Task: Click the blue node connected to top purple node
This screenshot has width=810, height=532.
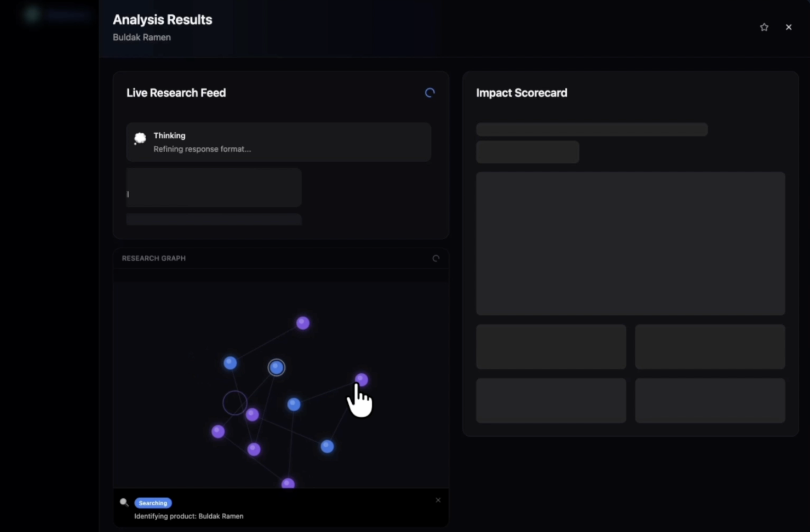Action: (230, 363)
